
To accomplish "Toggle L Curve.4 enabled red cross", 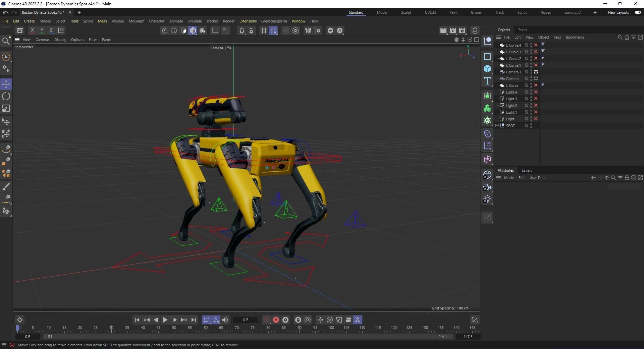I will point(536,45).
